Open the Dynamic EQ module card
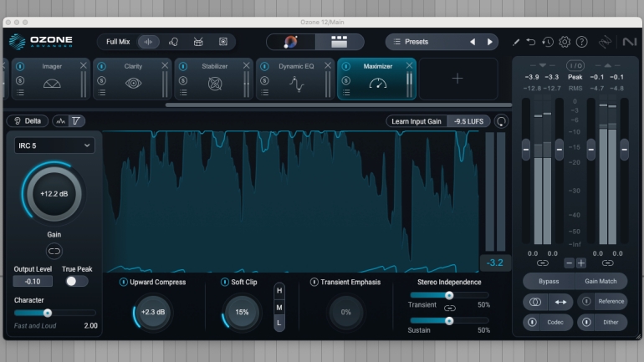Image resolution: width=644 pixels, height=362 pixels. tap(296, 79)
